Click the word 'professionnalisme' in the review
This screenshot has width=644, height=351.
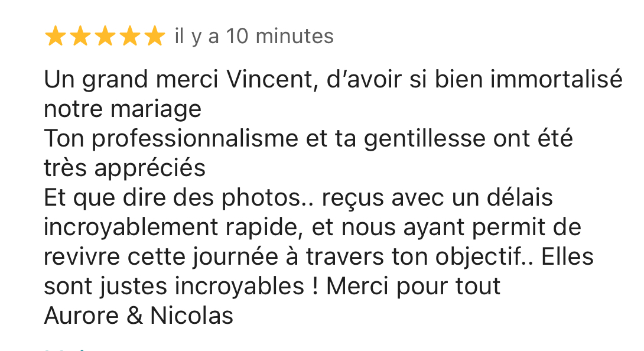pos(195,139)
